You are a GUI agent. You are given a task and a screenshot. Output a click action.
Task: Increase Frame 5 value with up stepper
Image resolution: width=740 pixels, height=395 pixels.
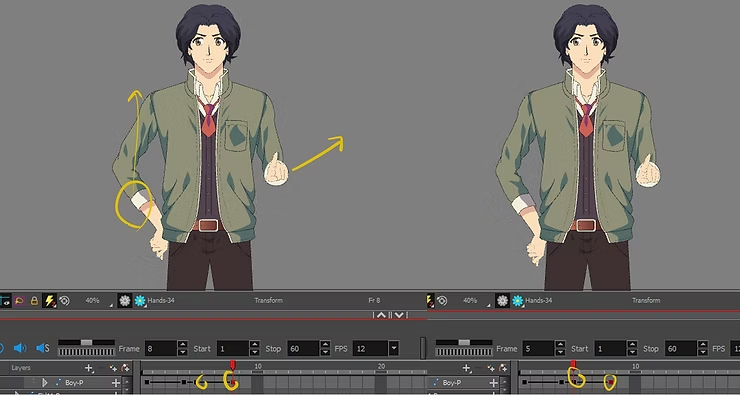pyautogui.click(x=560, y=345)
